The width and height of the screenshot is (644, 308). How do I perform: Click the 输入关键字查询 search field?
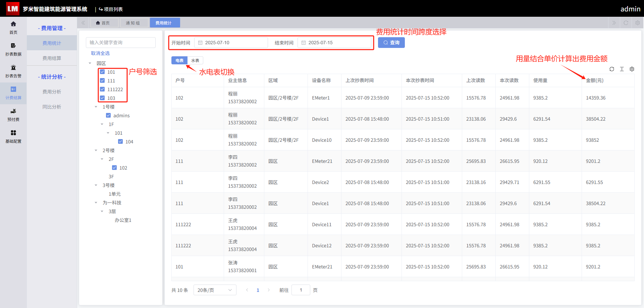[x=121, y=43]
